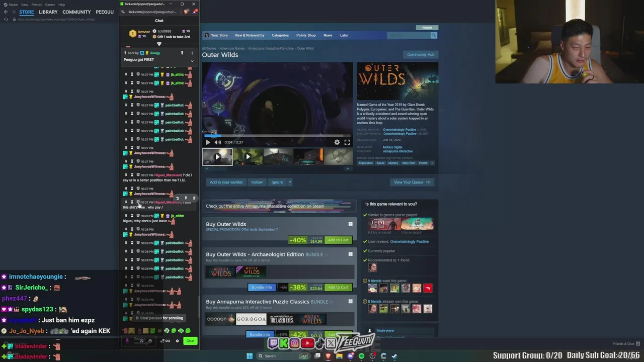Open Categories menu in store bar

(x=280, y=35)
